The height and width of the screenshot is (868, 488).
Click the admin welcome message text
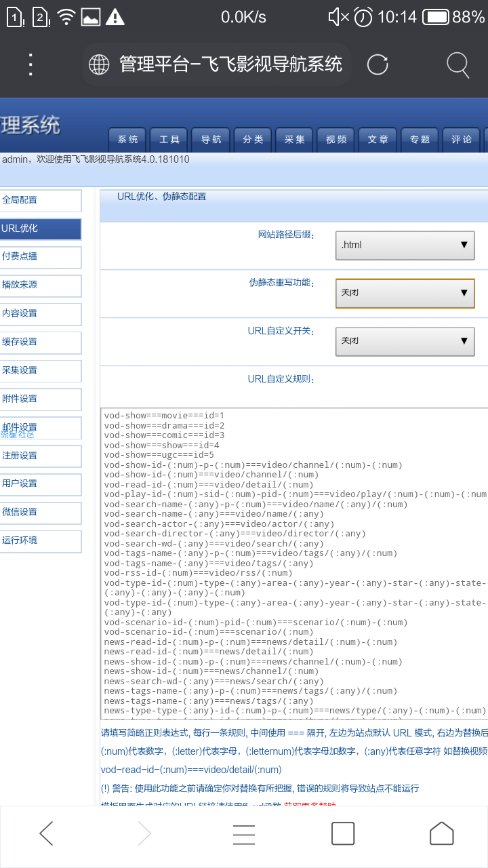[96, 160]
